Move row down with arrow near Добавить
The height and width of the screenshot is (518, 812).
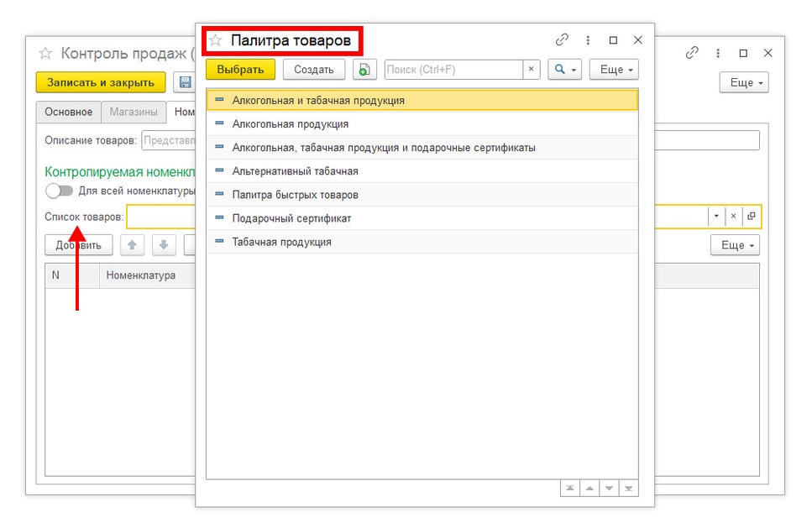(164, 245)
